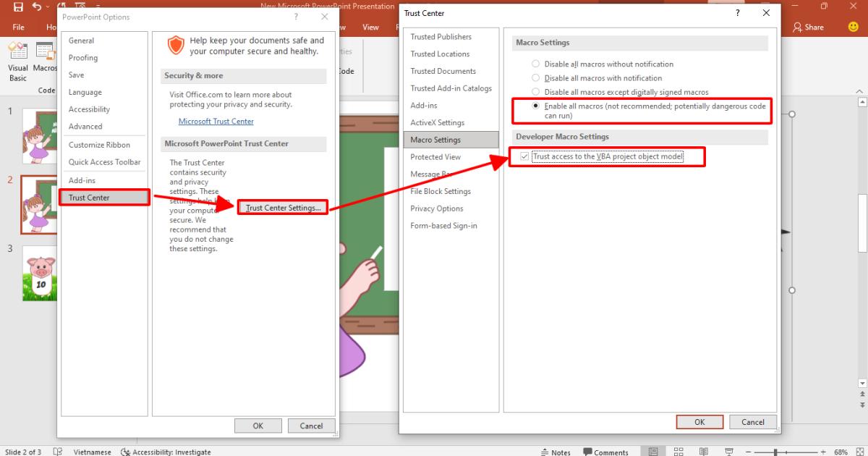This screenshot has height=456, width=868.
Task: Switch to Reading View icon
Action: pos(703,452)
